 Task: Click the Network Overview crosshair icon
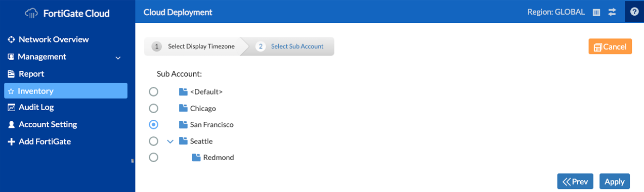tap(11, 39)
